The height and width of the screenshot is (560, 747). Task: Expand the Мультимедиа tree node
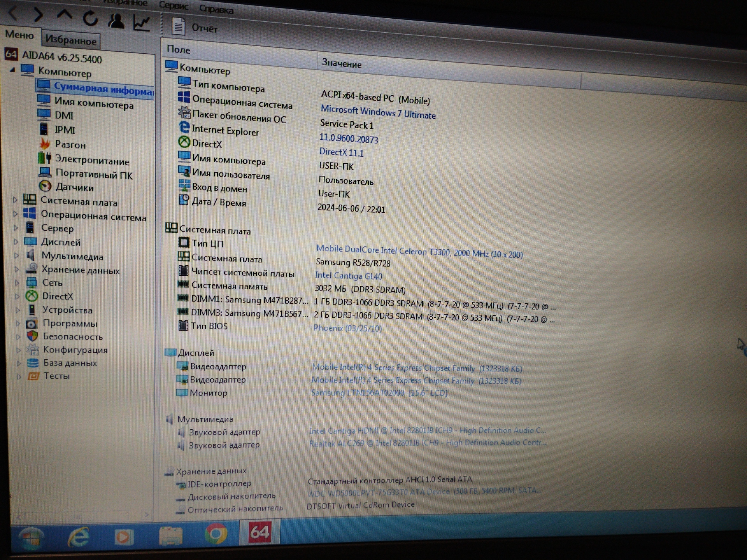tap(17, 255)
